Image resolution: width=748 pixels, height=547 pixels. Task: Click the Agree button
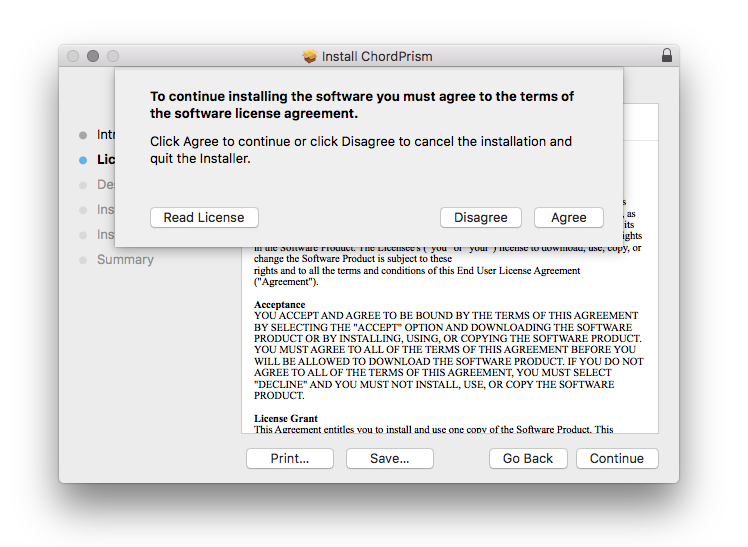(x=569, y=217)
